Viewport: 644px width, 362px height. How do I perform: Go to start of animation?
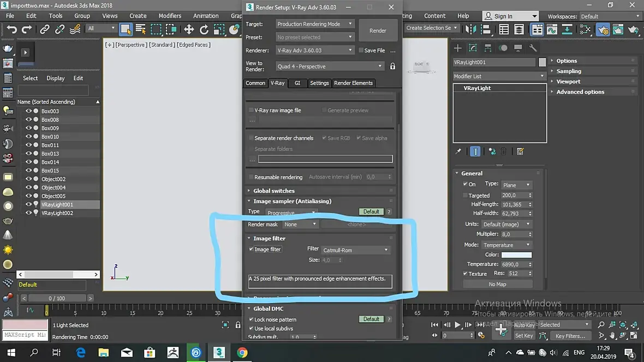point(434,325)
